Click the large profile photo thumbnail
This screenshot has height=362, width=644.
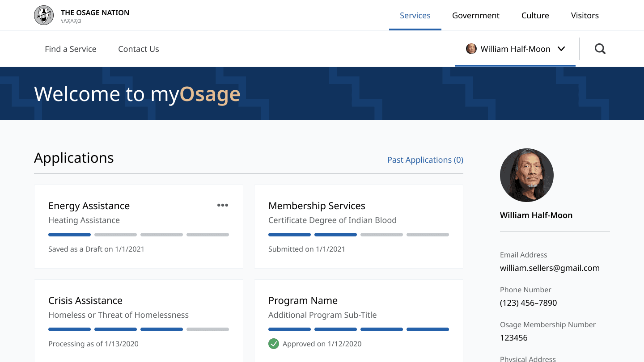[x=527, y=175]
